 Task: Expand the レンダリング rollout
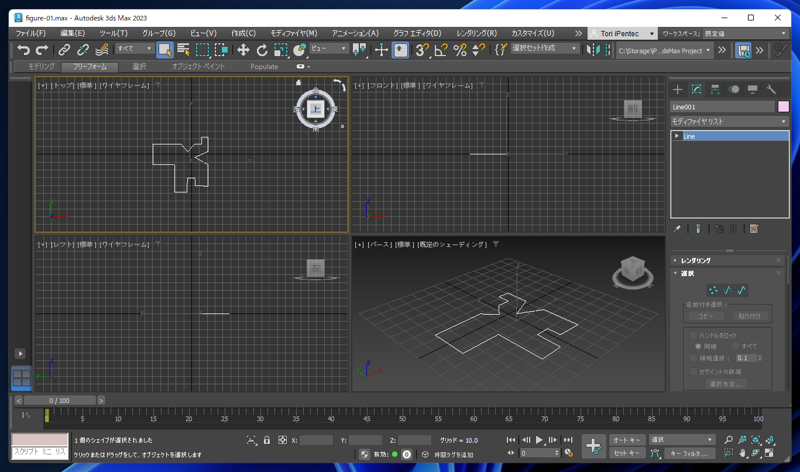point(729,260)
